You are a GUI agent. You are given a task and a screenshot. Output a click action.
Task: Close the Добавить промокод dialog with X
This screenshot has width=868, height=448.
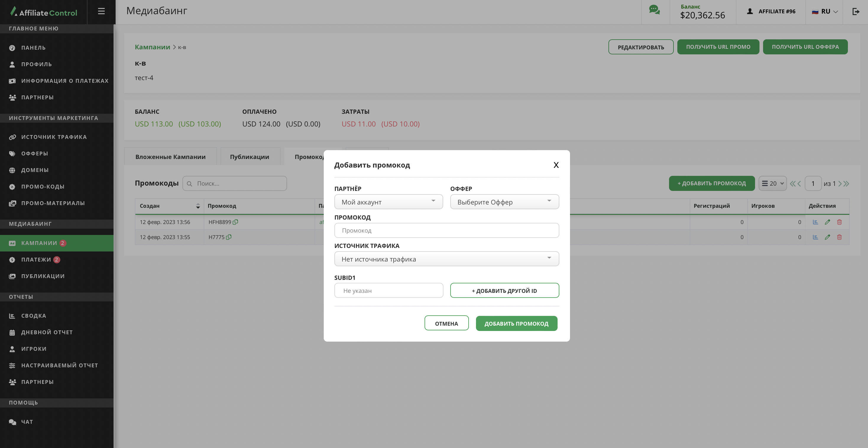click(x=556, y=165)
